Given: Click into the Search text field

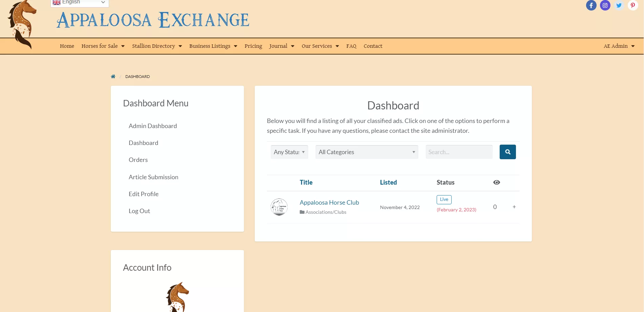Looking at the screenshot, I should tap(459, 152).
